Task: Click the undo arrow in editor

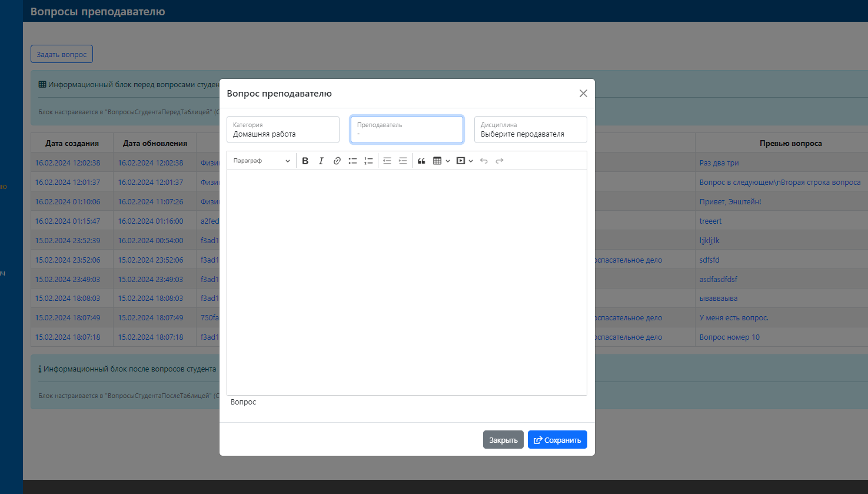Action: (x=484, y=161)
